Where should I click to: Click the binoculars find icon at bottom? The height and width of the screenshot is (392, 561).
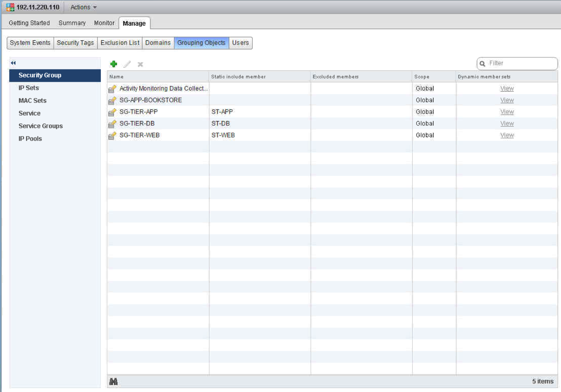(113, 381)
